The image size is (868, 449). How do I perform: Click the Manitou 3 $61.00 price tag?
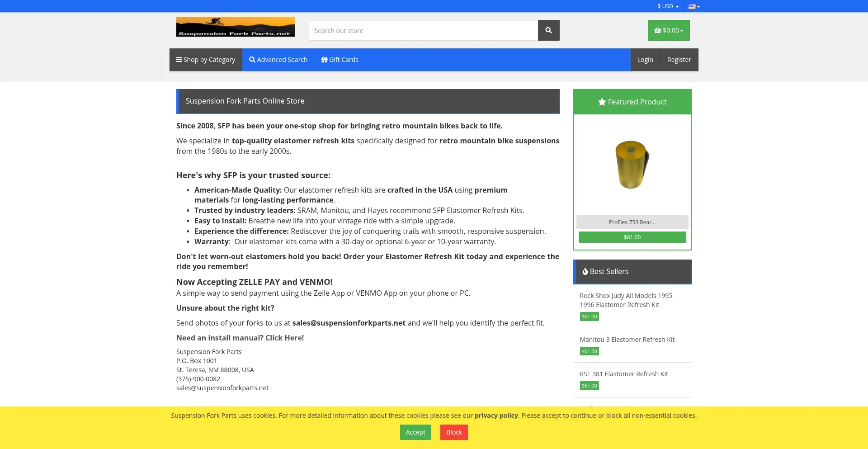tap(589, 351)
